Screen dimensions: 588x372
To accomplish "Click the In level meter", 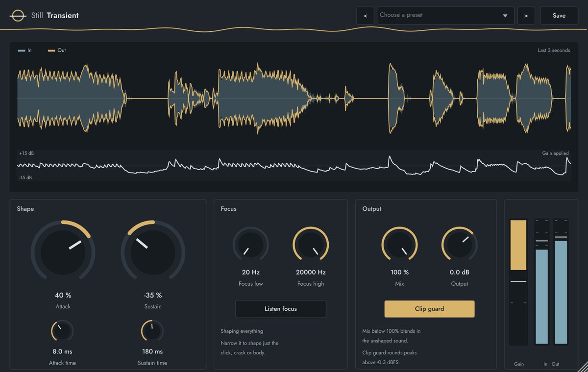I will (541, 282).
